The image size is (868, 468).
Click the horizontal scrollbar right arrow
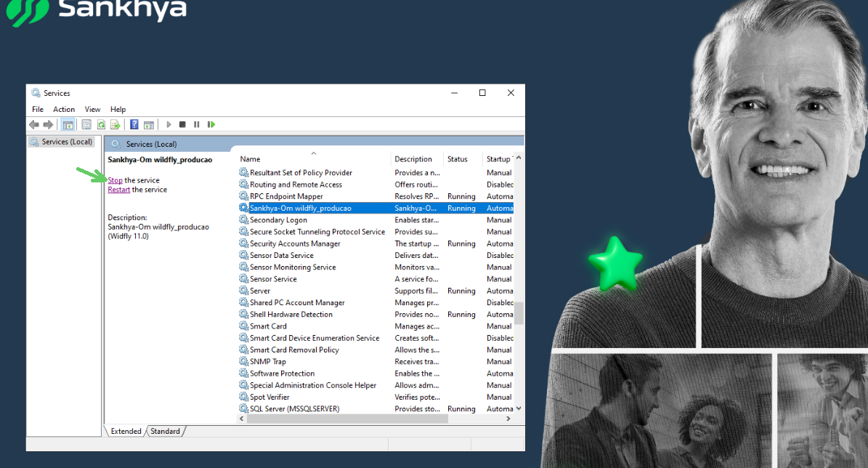coord(508,419)
